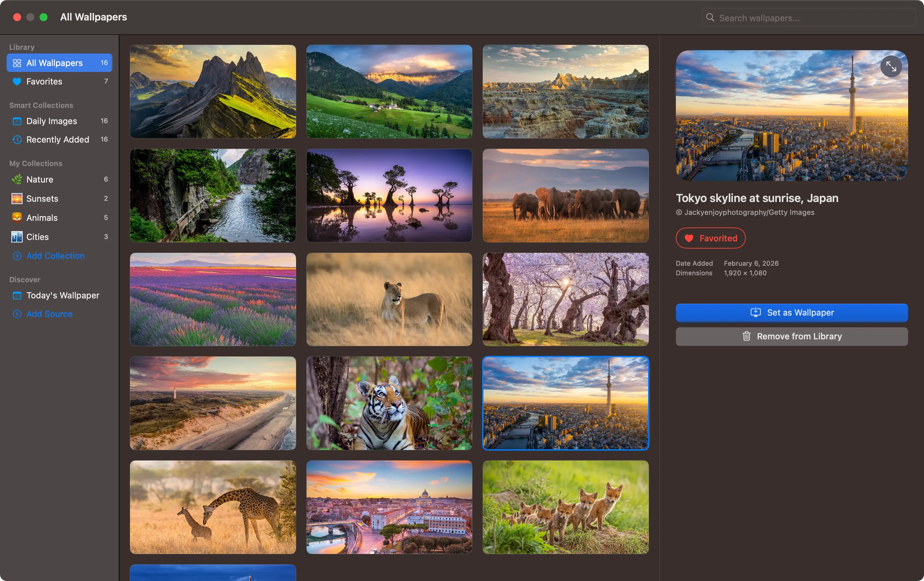Click the large Tokyo skyline preview image
This screenshot has height=581, width=924.
tap(792, 116)
